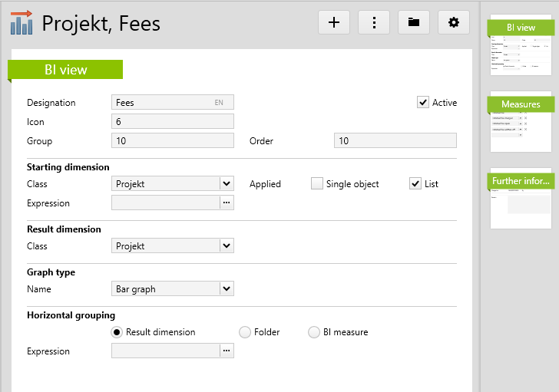Open Starting dimension Expression ellipsis button
The image size is (559, 392).
point(226,203)
